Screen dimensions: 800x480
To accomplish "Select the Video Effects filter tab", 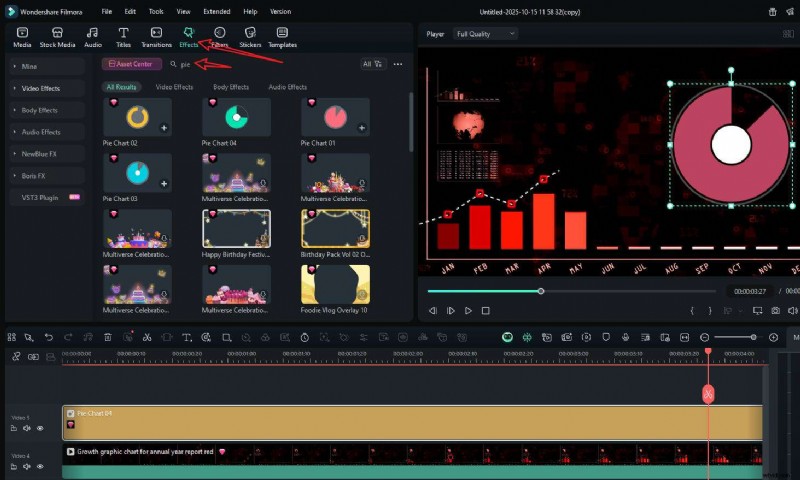I will pos(174,87).
